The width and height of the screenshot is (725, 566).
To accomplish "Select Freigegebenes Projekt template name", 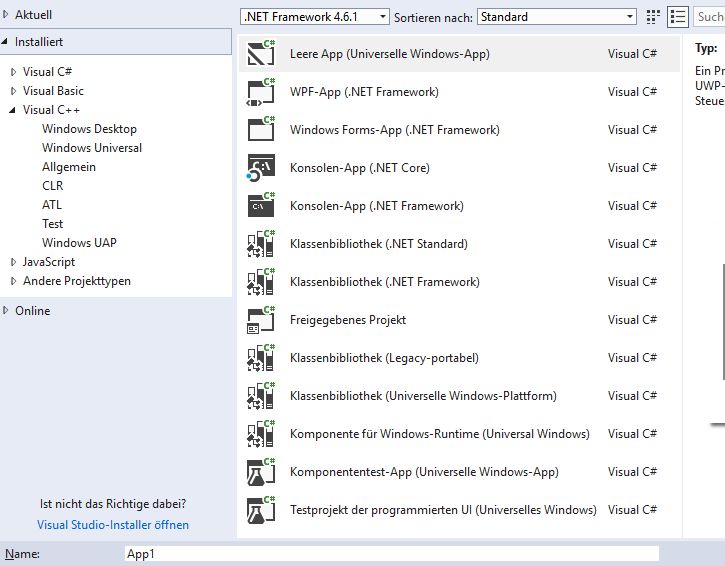I will point(348,320).
